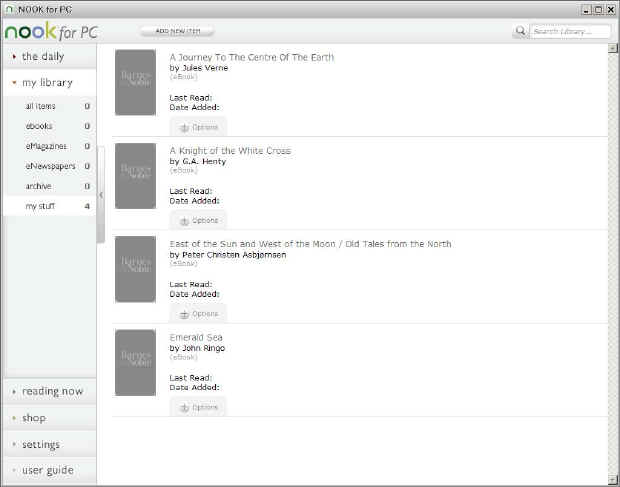This screenshot has width=620, height=487.
Task: Open cover of A Journey To The Centre
Action: 135,83
